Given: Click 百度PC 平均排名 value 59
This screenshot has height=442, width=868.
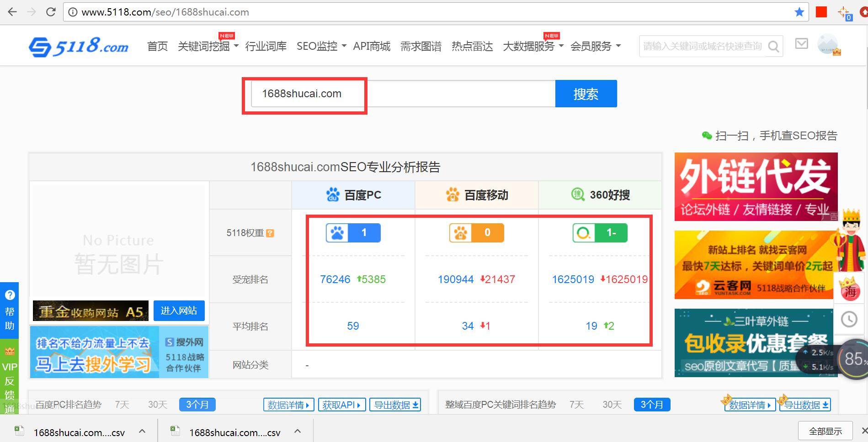Looking at the screenshot, I should 353,326.
